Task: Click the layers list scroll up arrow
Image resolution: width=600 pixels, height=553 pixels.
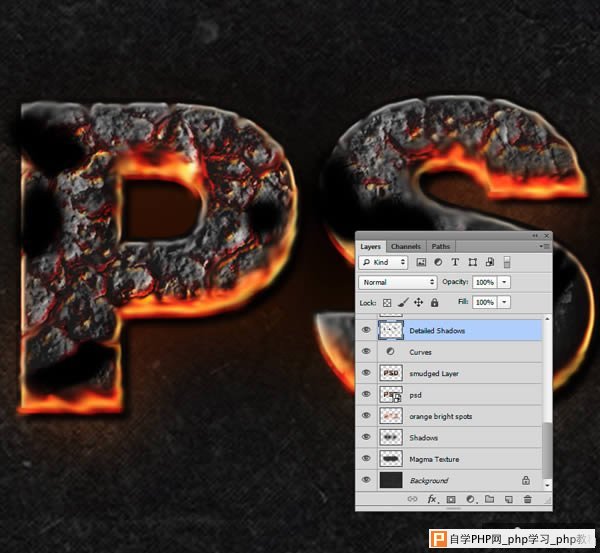Action: 547,319
